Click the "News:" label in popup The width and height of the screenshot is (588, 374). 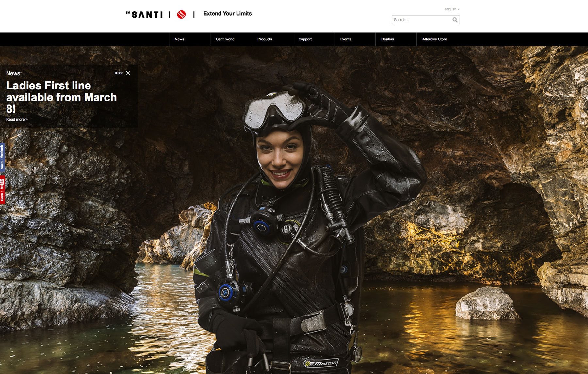click(14, 74)
